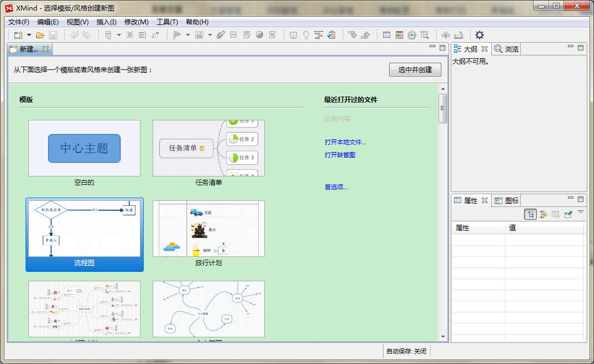
Task: Click the label toolbar icon
Action: (x=233, y=35)
